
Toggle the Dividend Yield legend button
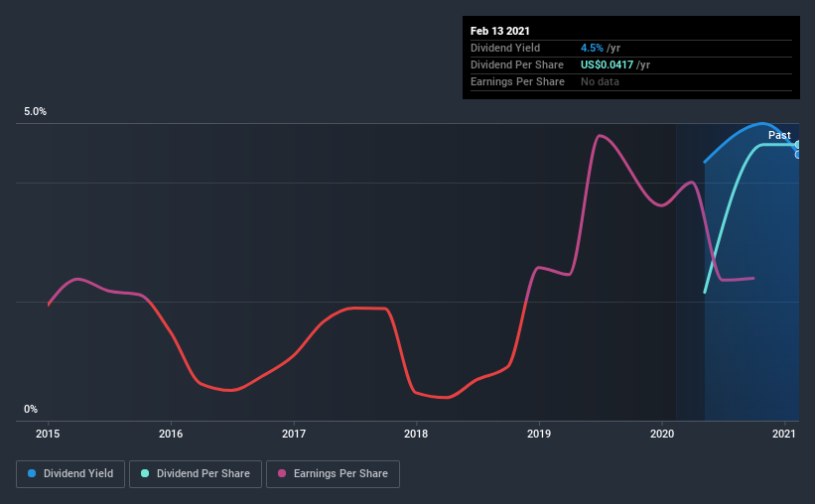(x=70, y=474)
